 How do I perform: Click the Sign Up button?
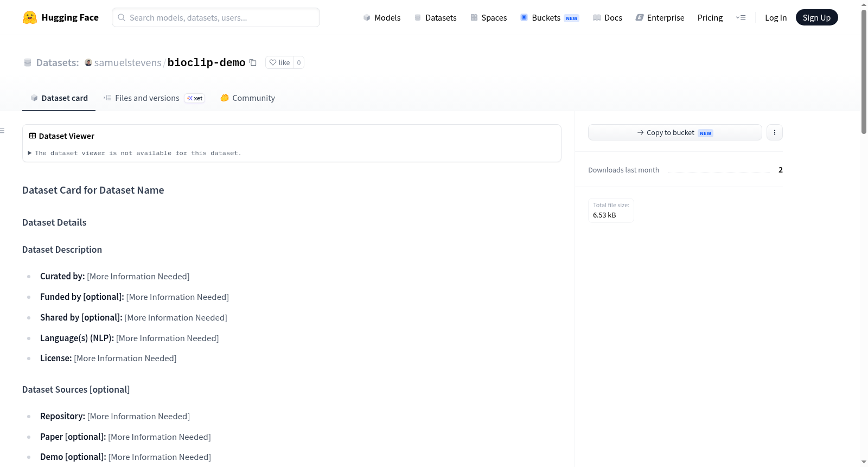tap(816, 17)
